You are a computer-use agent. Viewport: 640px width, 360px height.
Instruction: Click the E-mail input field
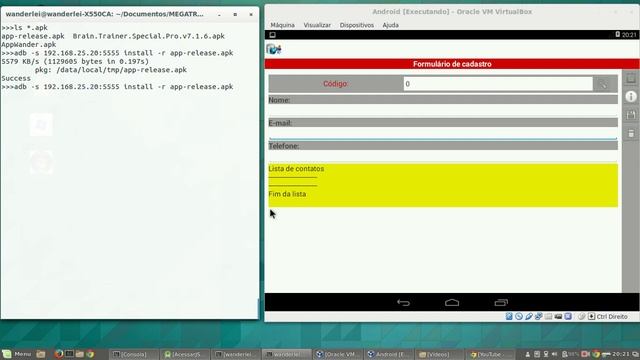coord(443,133)
